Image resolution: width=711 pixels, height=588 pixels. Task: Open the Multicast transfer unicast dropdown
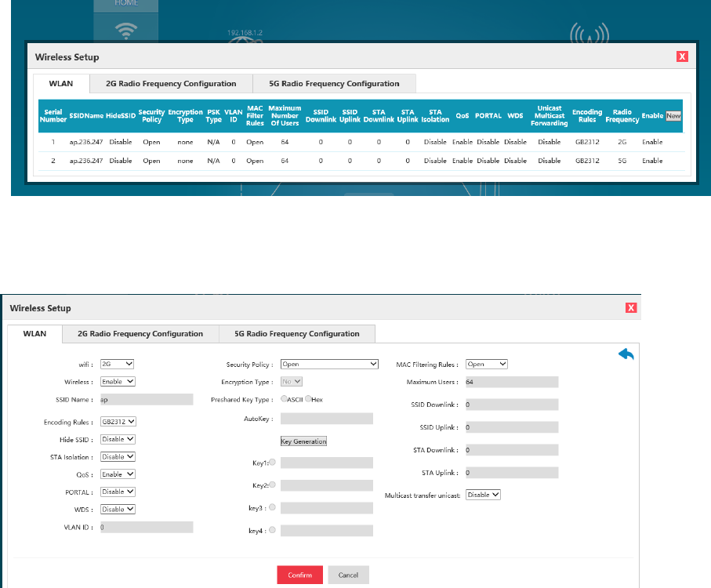483,495
